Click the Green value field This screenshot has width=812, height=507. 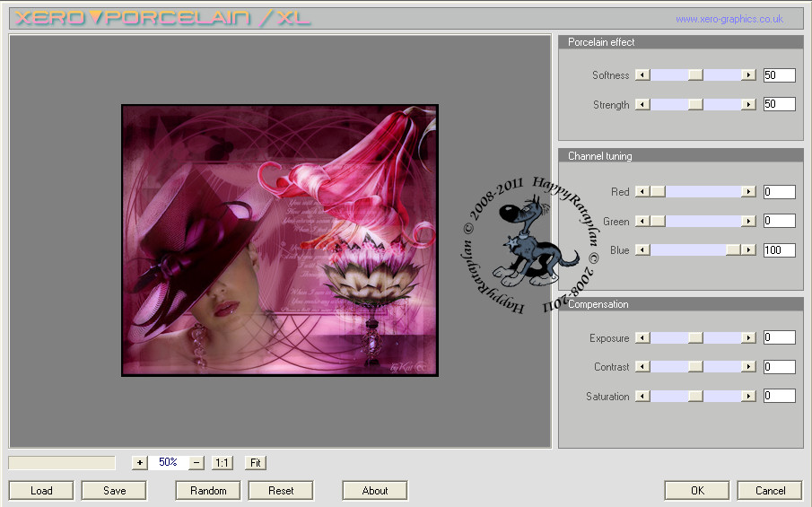click(x=780, y=221)
